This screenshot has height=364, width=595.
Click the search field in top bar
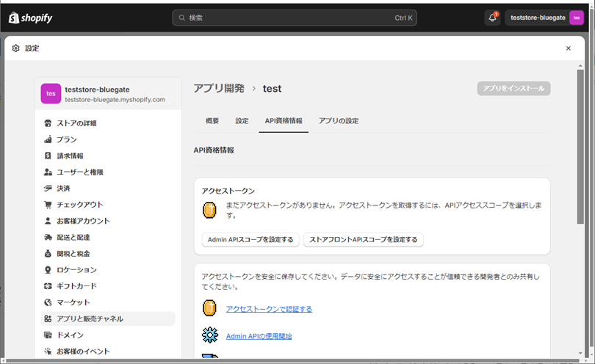(x=294, y=18)
